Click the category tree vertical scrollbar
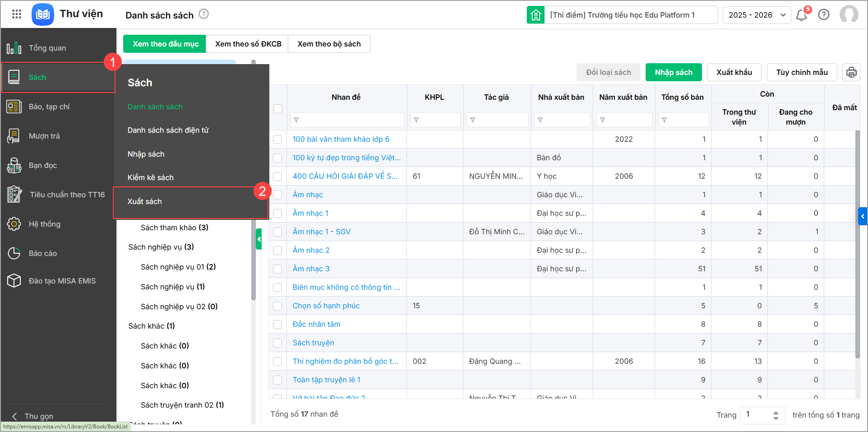Viewport: 868px width, 432px height. (254, 181)
